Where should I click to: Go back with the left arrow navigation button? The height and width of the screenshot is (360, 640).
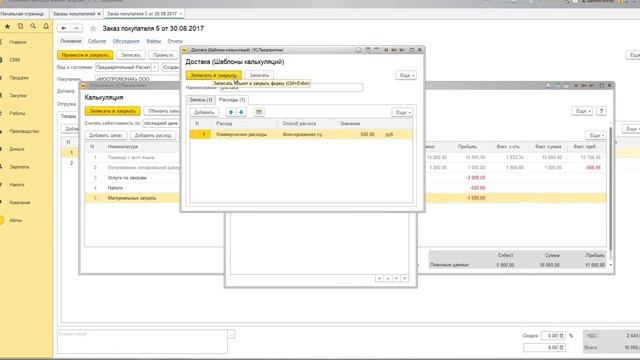[64, 28]
